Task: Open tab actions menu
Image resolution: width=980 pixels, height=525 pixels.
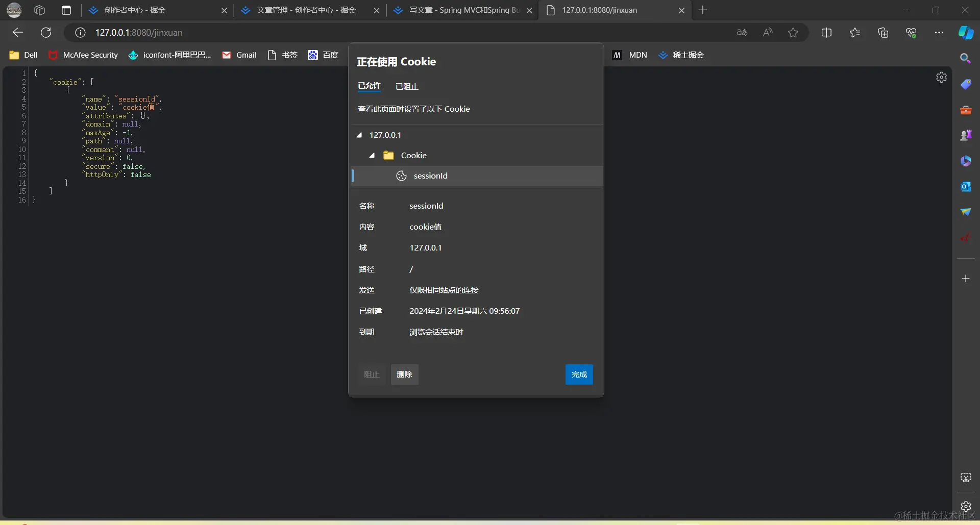Action: [66, 10]
